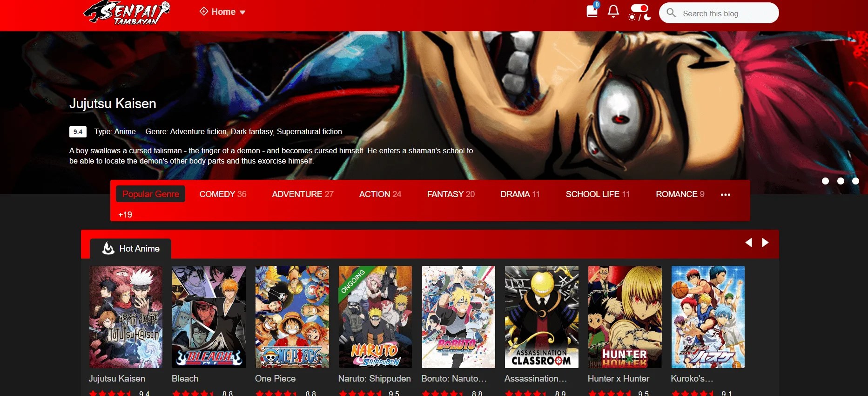Open the bookmarks icon with badge
868x396 pixels.
tap(592, 10)
